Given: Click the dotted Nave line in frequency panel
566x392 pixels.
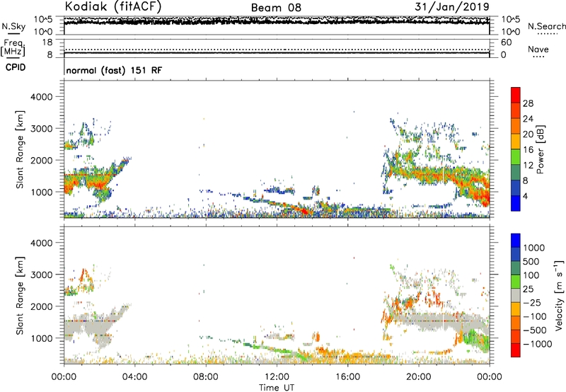Looking at the screenshot, I should pyautogui.click(x=277, y=50).
